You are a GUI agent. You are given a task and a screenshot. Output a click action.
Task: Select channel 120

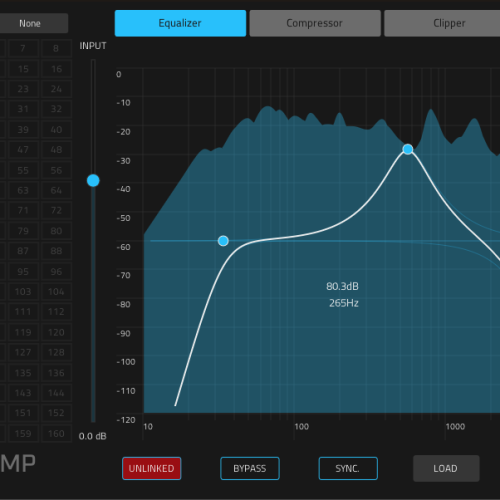click(x=56, y=332)
